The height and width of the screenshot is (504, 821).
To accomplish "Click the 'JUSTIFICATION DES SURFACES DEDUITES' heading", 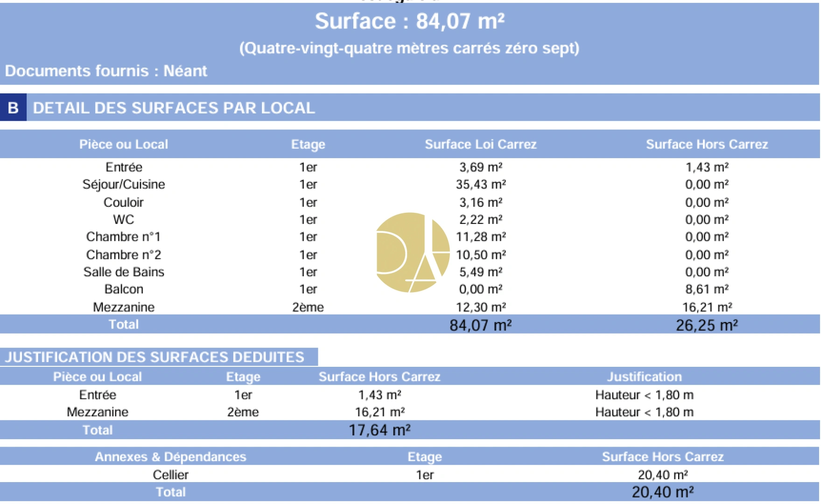I will 154,357.
